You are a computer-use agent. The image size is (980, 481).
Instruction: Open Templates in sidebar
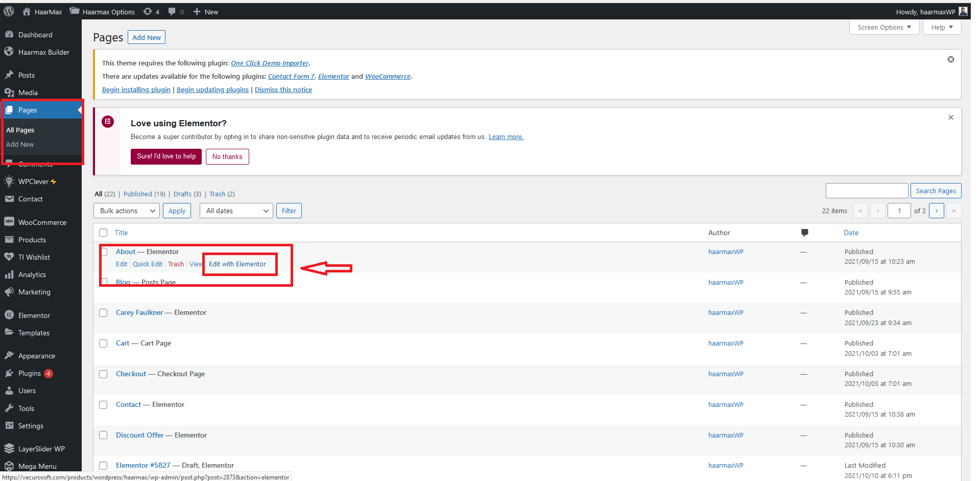34,333
